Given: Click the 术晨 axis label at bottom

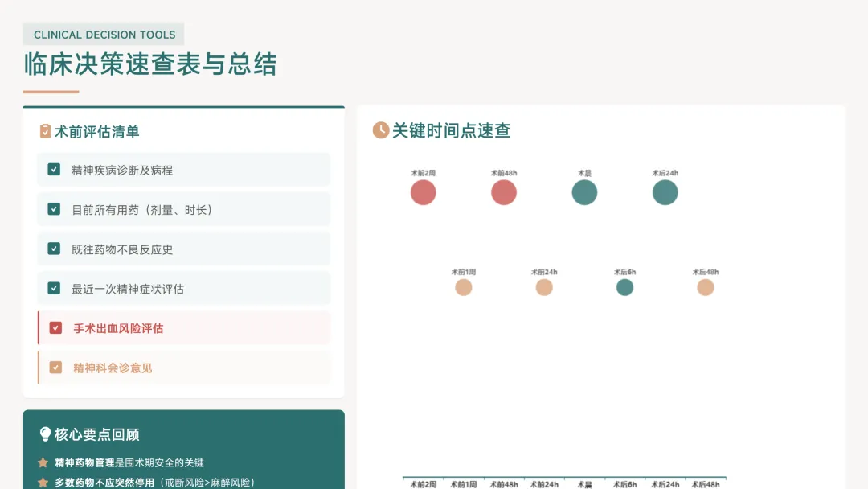Looking at the screenshot, I should 584,484.
